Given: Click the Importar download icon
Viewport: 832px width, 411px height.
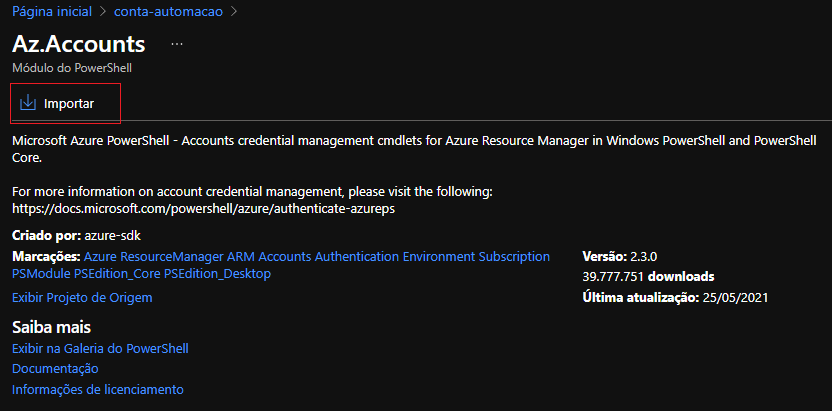Looking at the screenshot, I should point(28,103).
